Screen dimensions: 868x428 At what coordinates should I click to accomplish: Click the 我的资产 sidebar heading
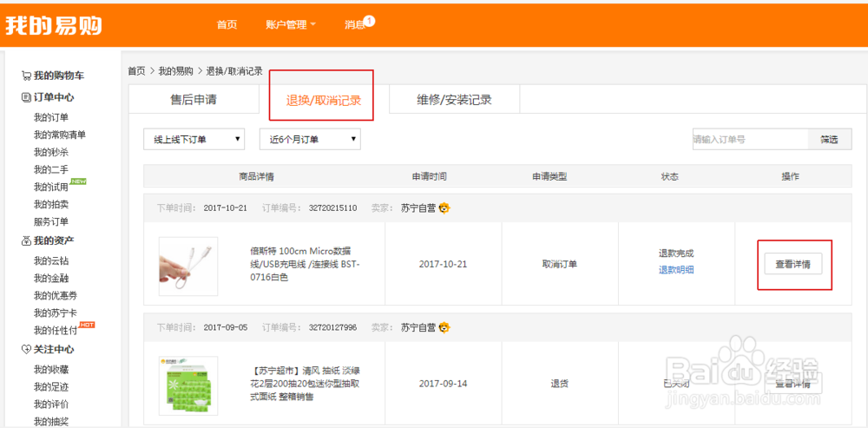click(x=54, y=240)
